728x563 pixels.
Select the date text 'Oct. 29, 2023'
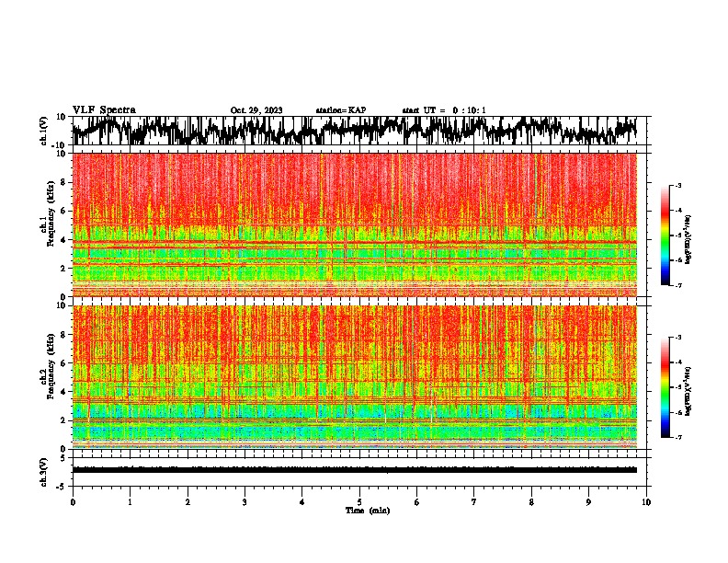pos(256,110)
